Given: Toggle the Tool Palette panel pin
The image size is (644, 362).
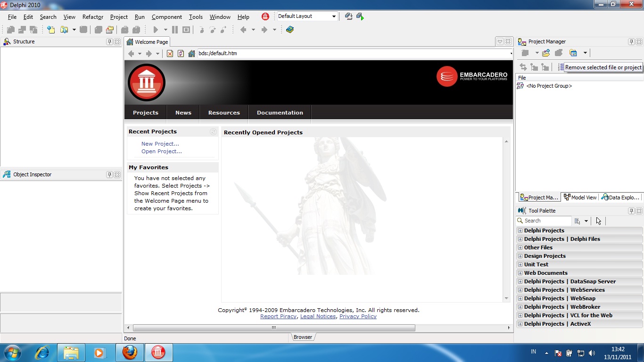Looking at the screenshot, I should click(x=631, y=211).
